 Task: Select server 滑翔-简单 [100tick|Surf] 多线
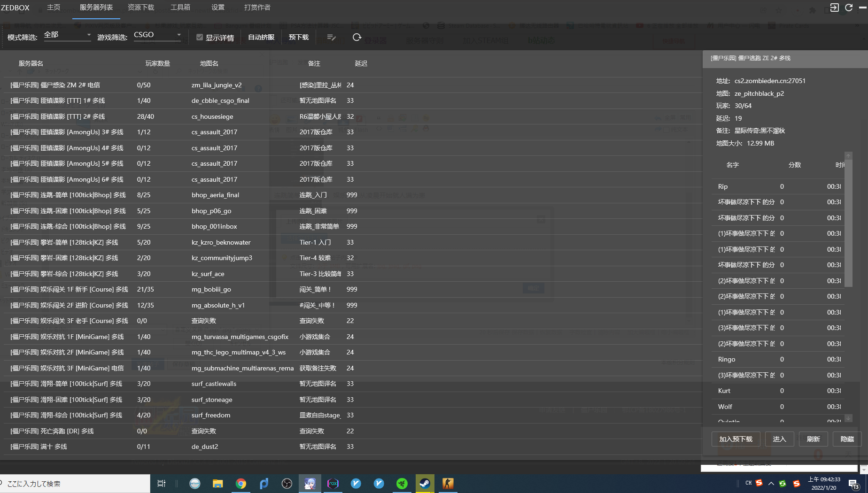click(x=352, y=384)
